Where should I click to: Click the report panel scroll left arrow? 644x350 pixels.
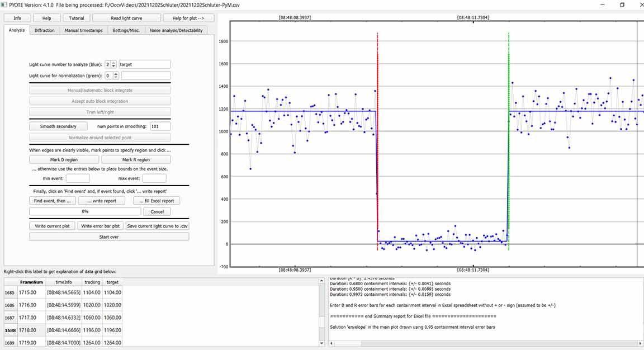332,343
